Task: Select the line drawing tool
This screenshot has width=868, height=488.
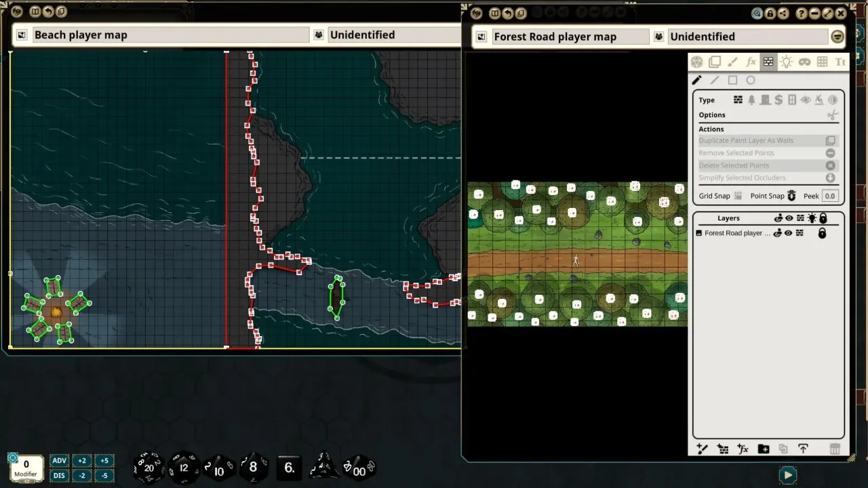Action: [715, 80]
